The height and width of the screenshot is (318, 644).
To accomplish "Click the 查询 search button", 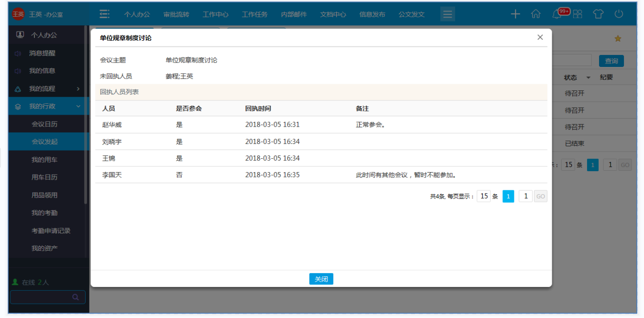I will click(611, 61).
